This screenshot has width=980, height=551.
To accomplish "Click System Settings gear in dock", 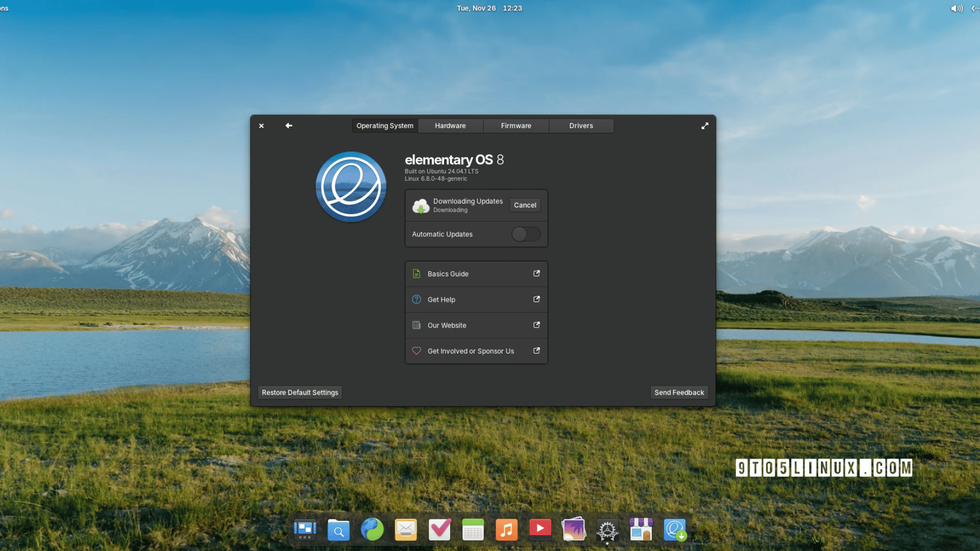I will 607,531.
